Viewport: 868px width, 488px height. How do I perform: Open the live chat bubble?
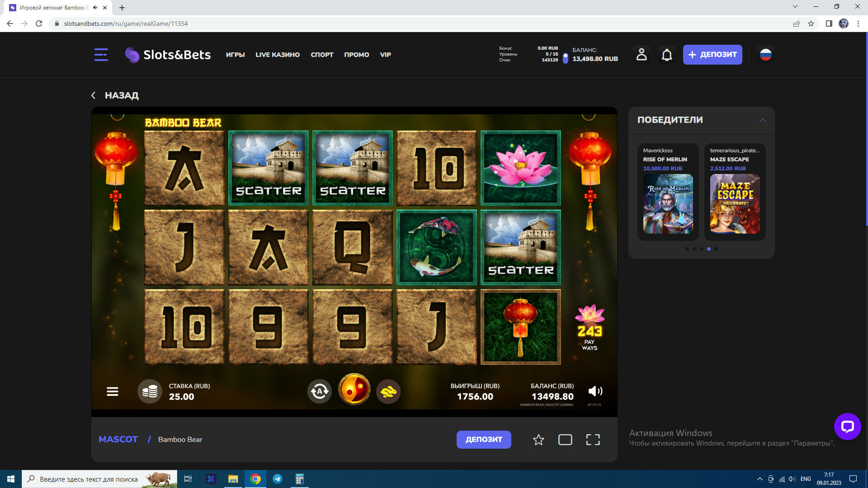pyautogui.click(x=847, y=426)
